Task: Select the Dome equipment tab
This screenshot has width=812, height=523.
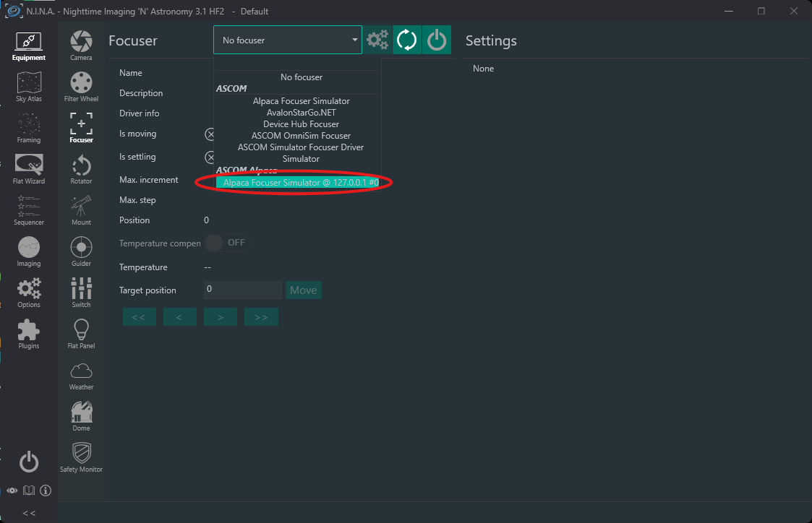Action: 81,416
